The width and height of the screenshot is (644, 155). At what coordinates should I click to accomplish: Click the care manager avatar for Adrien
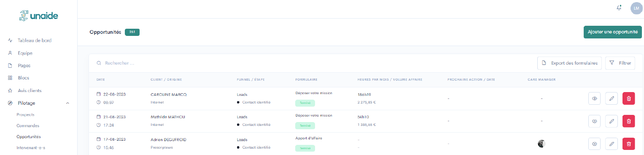coord(542,144)
